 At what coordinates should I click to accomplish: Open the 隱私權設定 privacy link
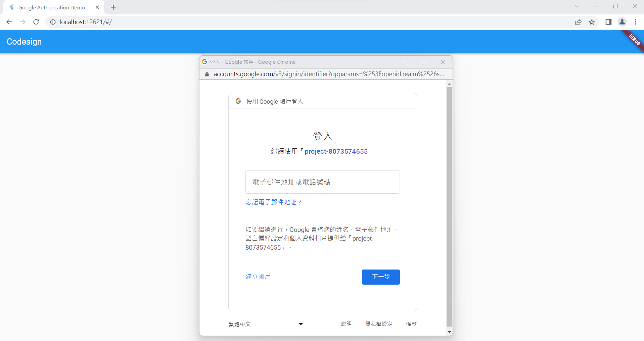click(379, 324)
